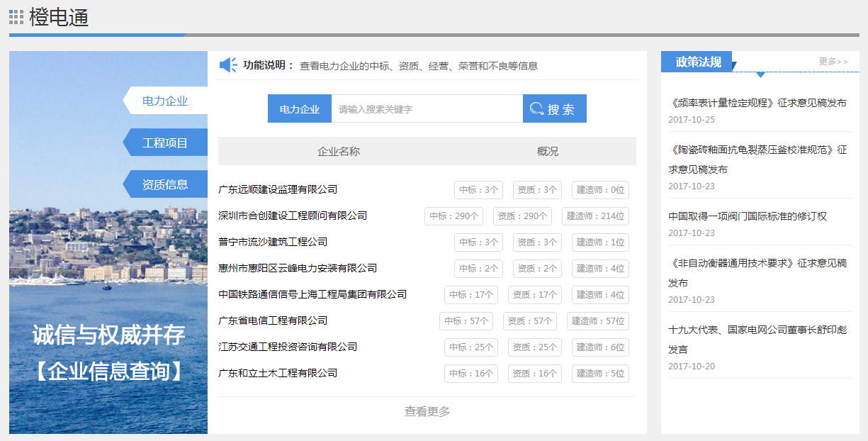Click the speaker announcement icon

click(x=228, y=65)
